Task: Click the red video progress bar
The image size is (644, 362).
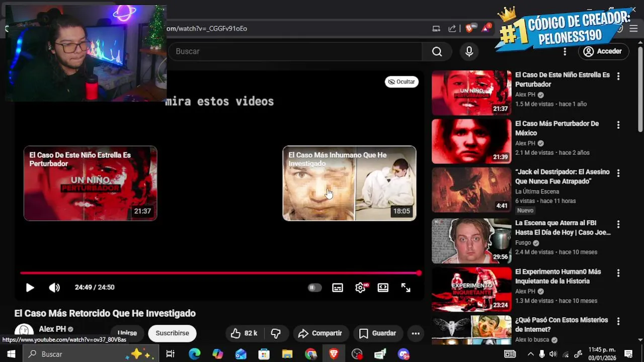Action: click(x=220, y=273)
